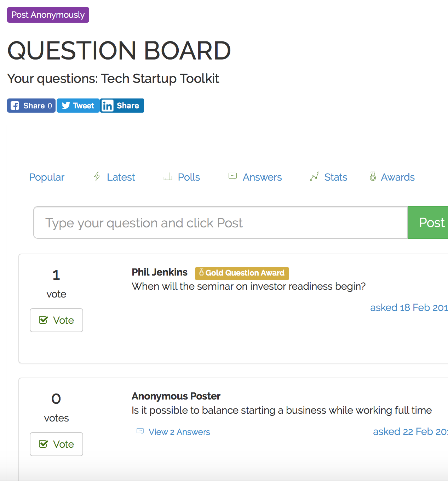The image size is (448, 481).
Task: Click the LinkedIn logo icon on Share
Action: coord(108,106)
